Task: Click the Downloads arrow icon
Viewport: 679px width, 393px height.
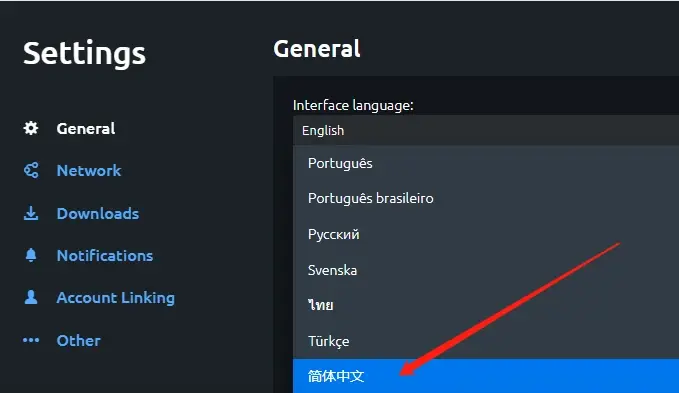Action: 31,213
